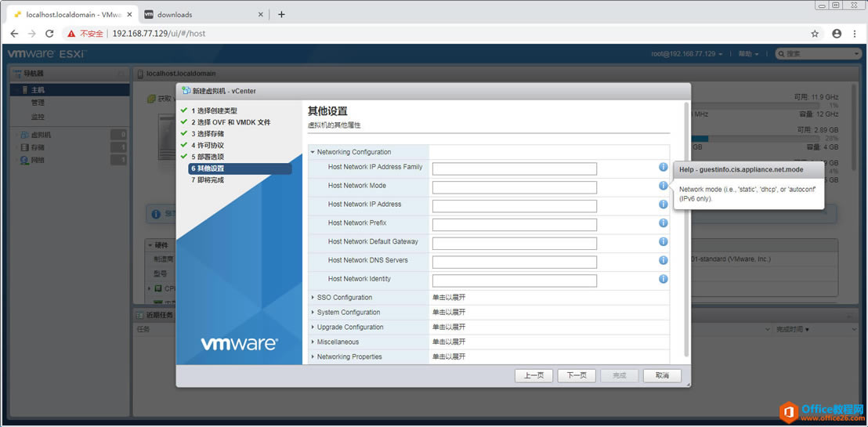Open the browser three-dot menu

[854, 34]
